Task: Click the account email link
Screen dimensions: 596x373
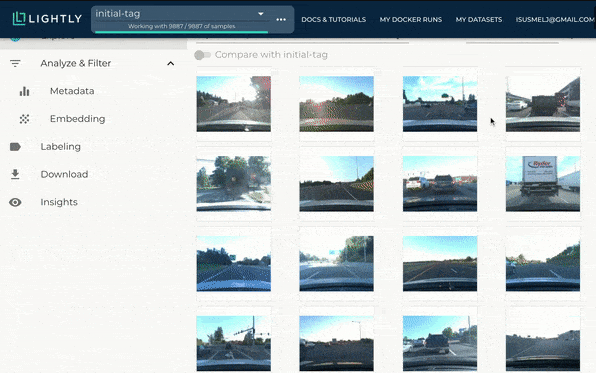Action: pos(555,19)
